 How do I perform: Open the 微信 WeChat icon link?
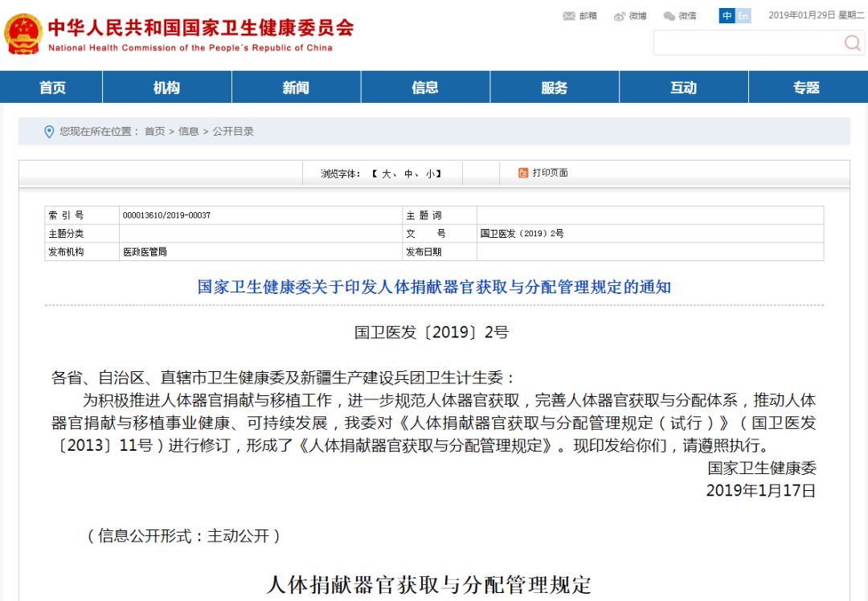click(680, 15)
